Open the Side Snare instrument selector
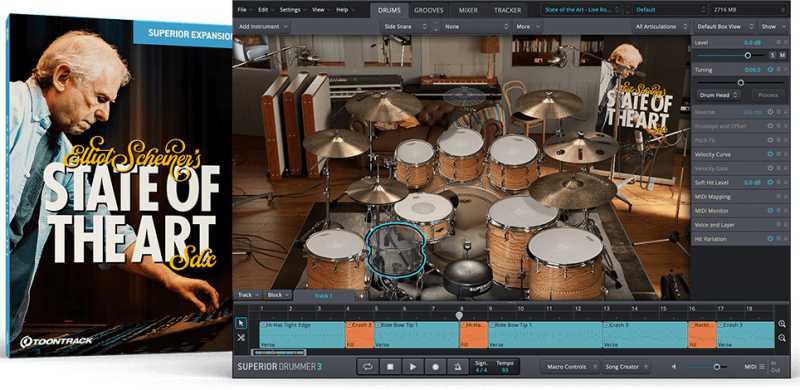Image resolution: width=800 pixels, height=390 pixels. [x=407, y=26]
